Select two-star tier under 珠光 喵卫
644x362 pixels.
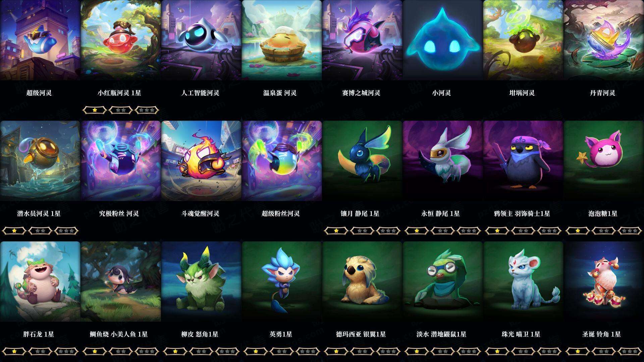(523, 351)
